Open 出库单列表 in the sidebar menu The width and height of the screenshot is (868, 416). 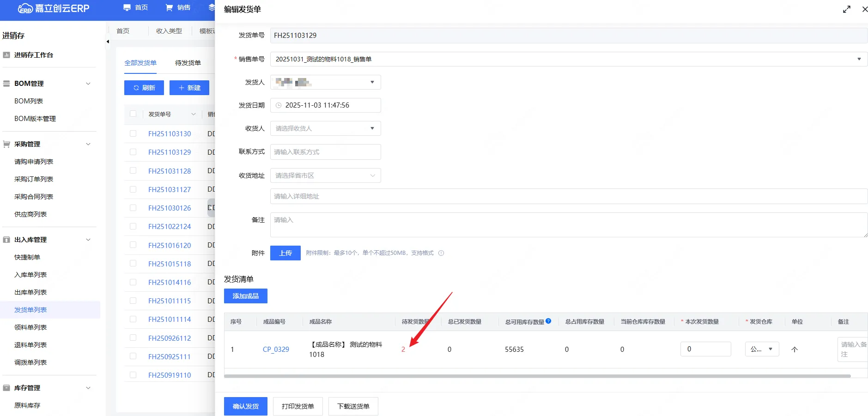tap(30, 292)
